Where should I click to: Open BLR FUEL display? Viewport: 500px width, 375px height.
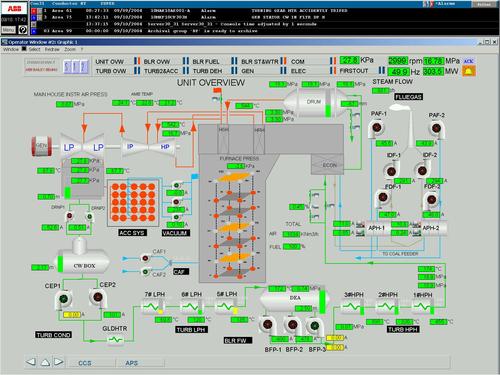tap(206, 62)
